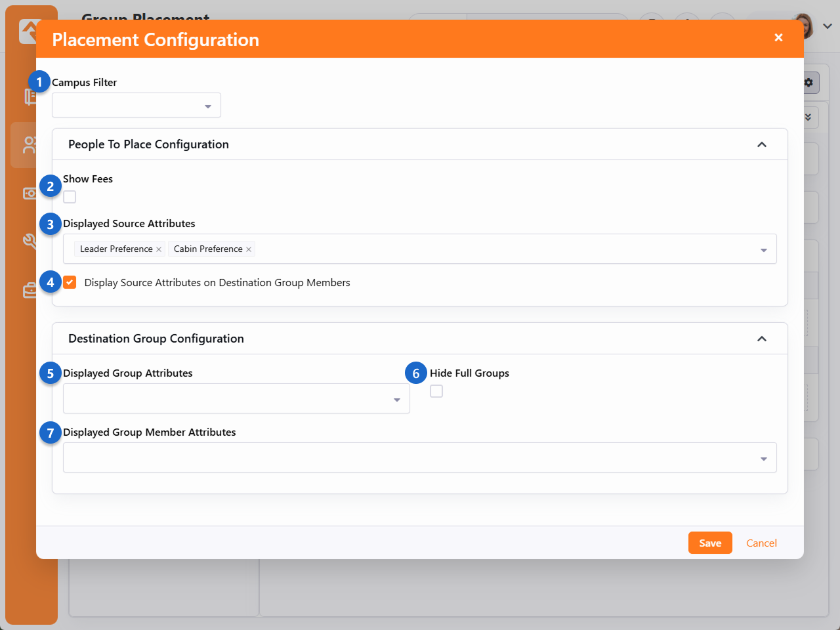Remove the Leader Preference tag

[159, 249]
